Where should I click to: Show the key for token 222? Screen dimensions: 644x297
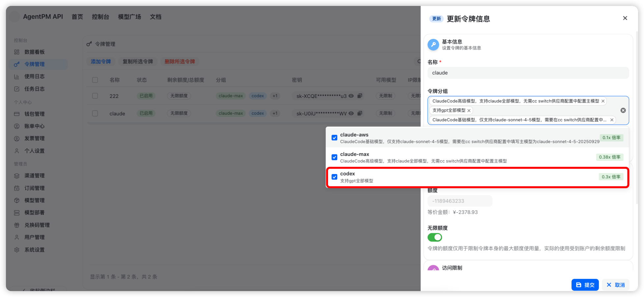coord(351,96)
